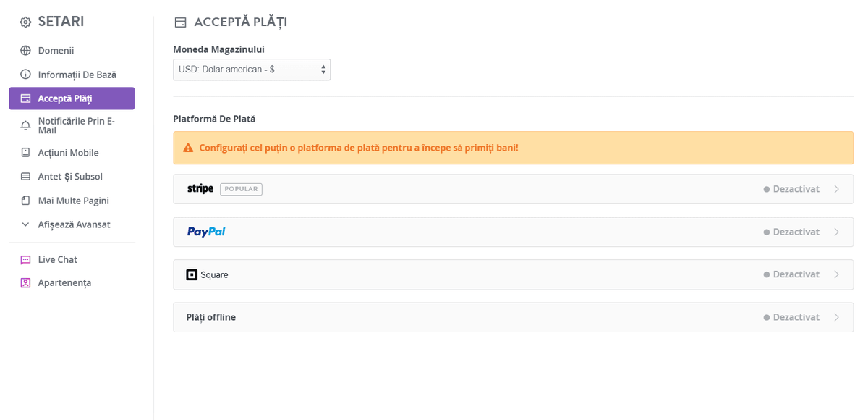This screenshot has height=420, width=868.
Task: Click the mobile icon beside Acțiuni Mobile
Action: 25,153
